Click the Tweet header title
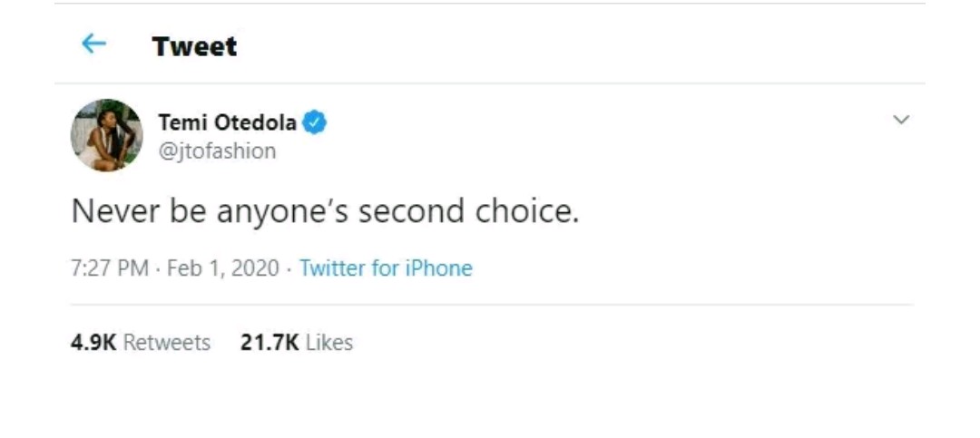980x438 pixels. click(x=194, y=46)
